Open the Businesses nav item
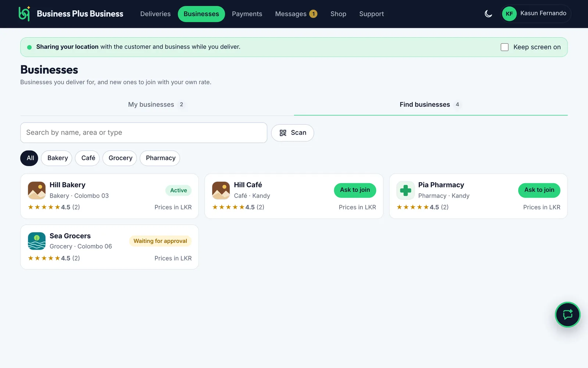The height and width of the screenshot is (368, 588). point(201,14)
